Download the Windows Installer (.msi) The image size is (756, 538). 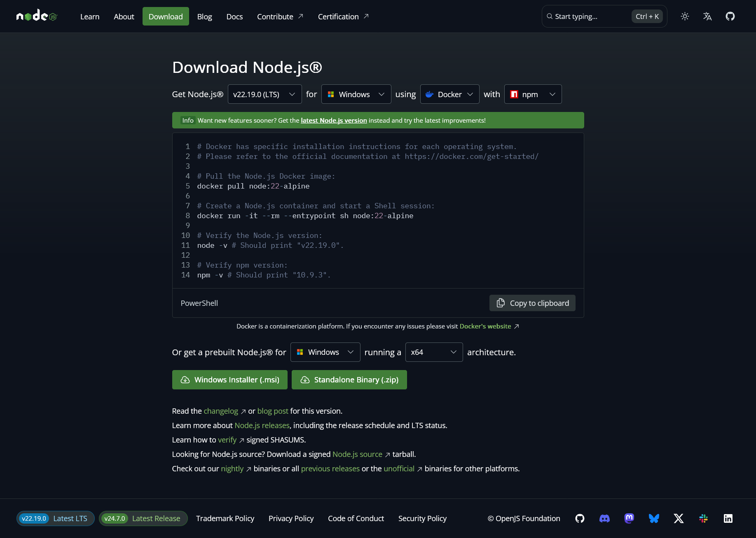tap(230, 380)
